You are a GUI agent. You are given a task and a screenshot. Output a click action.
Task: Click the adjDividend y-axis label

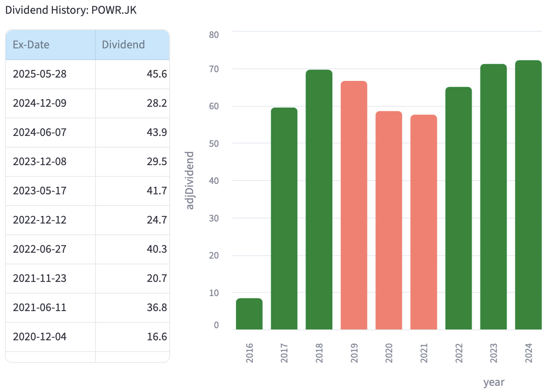point(190,181)
